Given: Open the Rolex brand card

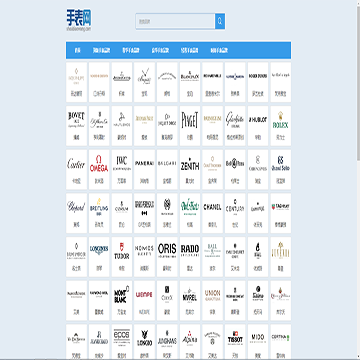Looking at the screenshot, I should 280,126.
